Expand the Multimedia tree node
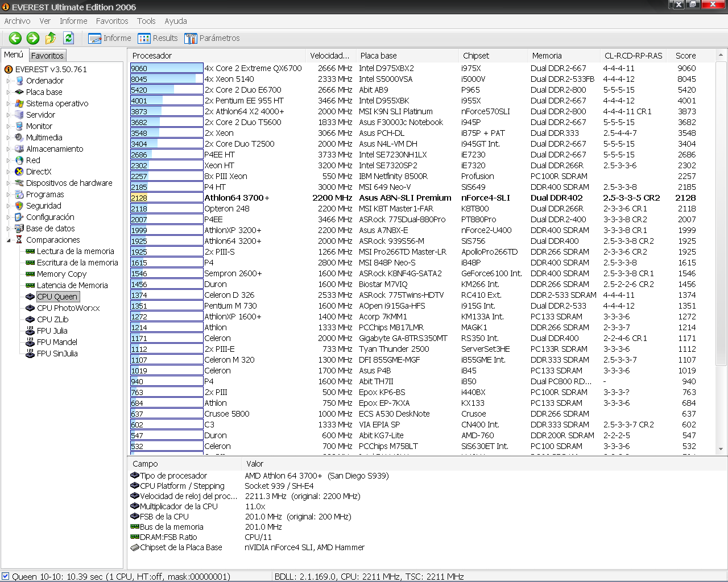The width and height of the screenshot is (728, 582). pos(9,138)
